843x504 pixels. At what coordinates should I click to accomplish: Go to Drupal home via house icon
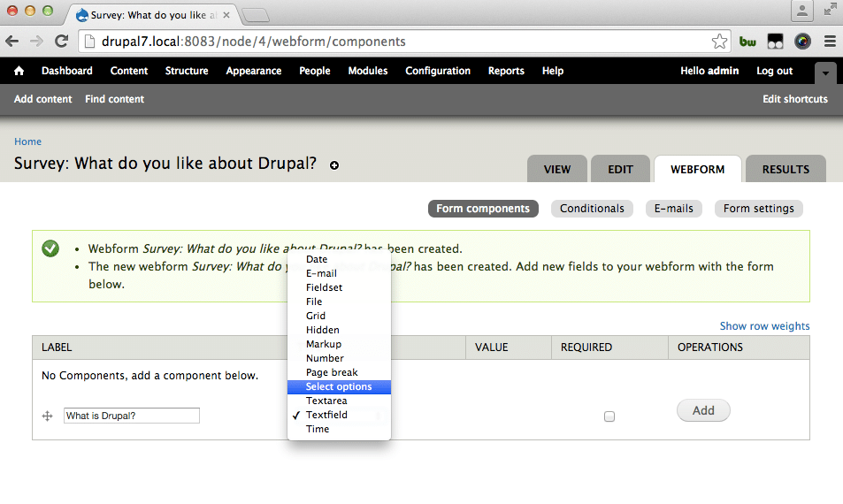(x=19, y=71)
